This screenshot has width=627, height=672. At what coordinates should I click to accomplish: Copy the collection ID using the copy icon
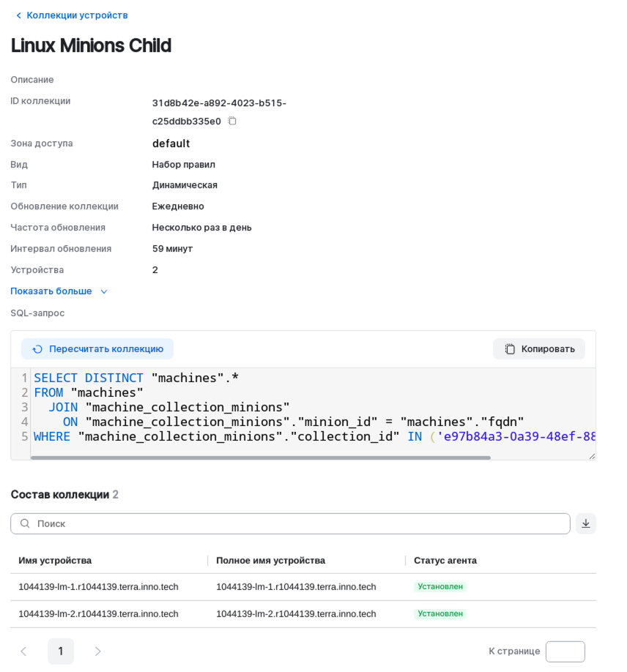[x=232, y=121]
